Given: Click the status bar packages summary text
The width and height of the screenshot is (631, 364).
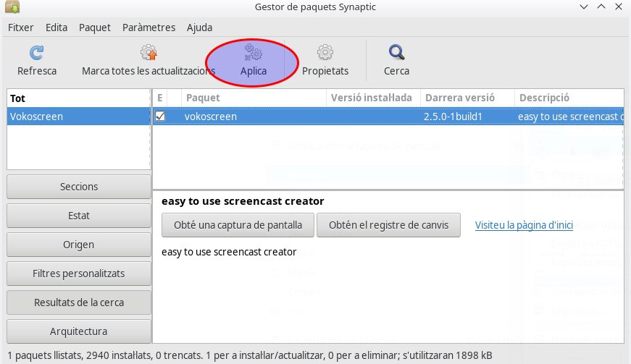Looking at the screenshot, I should pyautogui.click(x=249, y=355).
